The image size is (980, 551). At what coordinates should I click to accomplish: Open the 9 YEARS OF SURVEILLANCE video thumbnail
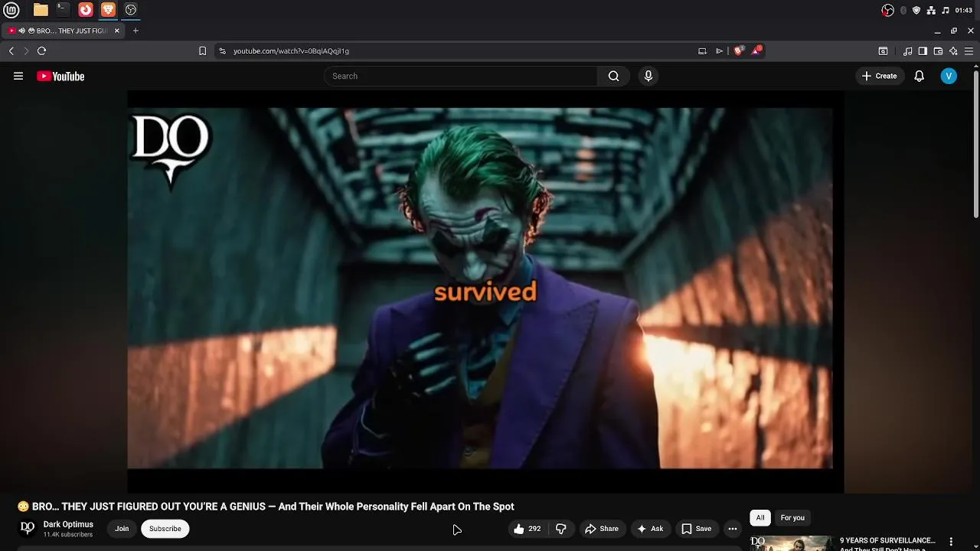[x=791, y=543]
